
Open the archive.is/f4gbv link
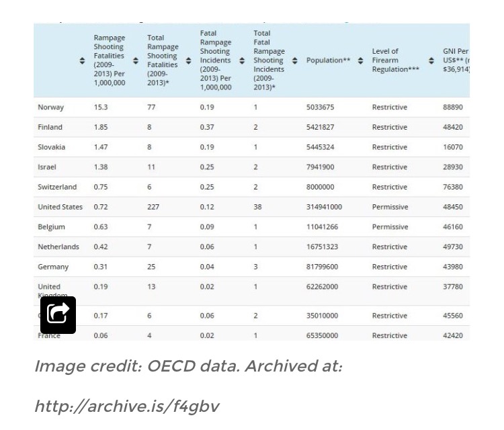126,406
